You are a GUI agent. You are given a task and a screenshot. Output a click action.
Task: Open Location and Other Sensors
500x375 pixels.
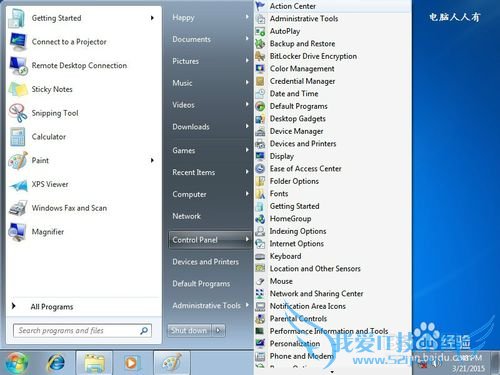315,269
